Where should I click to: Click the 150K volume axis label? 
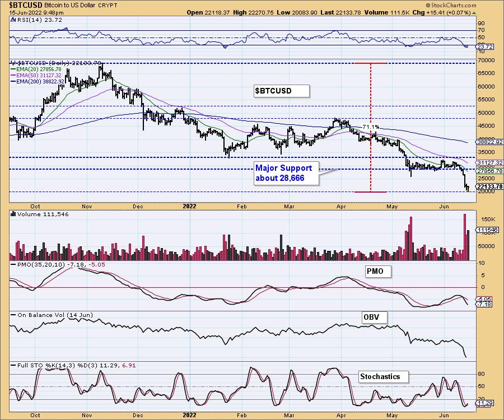488,219
